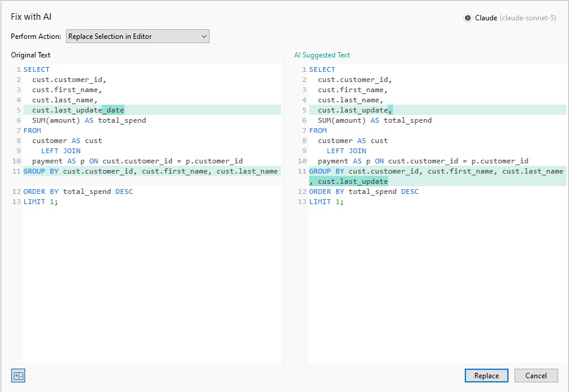The image size is (569, 392).
Task: Click the Replace button
Action: click(x=486, y=376)
